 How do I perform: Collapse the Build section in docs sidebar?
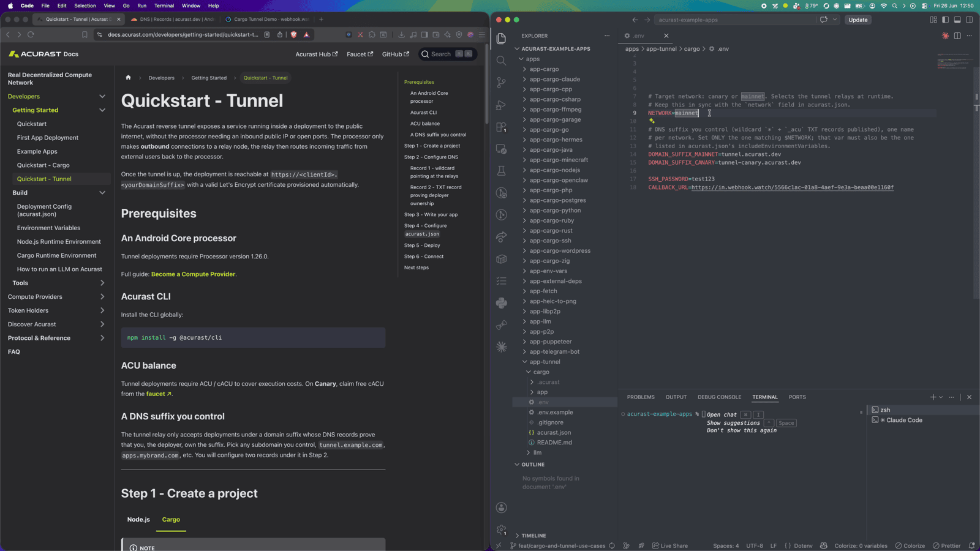point(102,193)
